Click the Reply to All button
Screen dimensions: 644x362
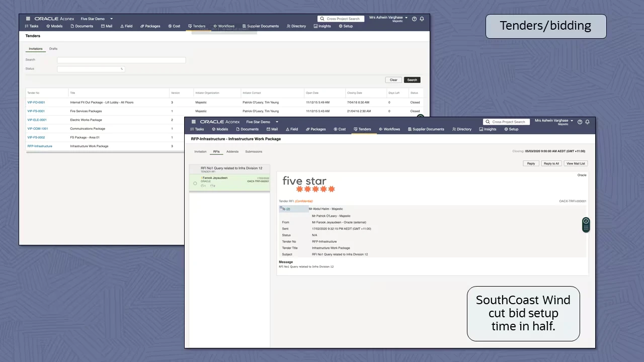pos(551,163)
